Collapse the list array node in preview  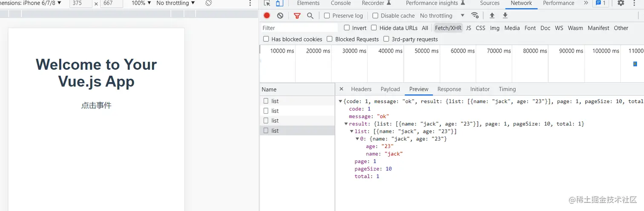(x=352, y=131)
